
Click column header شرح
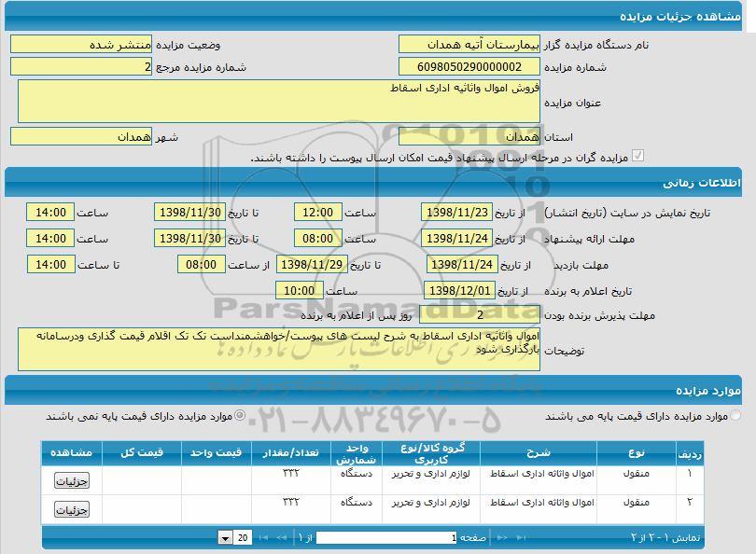[539, 453]
